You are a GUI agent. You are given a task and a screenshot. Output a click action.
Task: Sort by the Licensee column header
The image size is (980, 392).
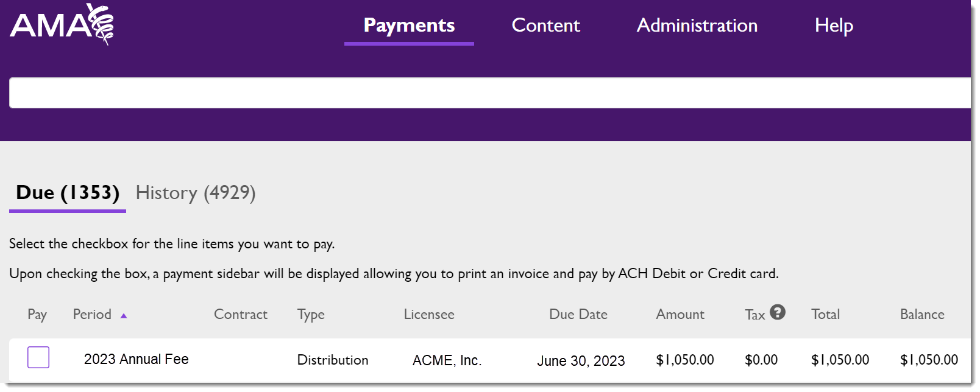click(429, 314)
